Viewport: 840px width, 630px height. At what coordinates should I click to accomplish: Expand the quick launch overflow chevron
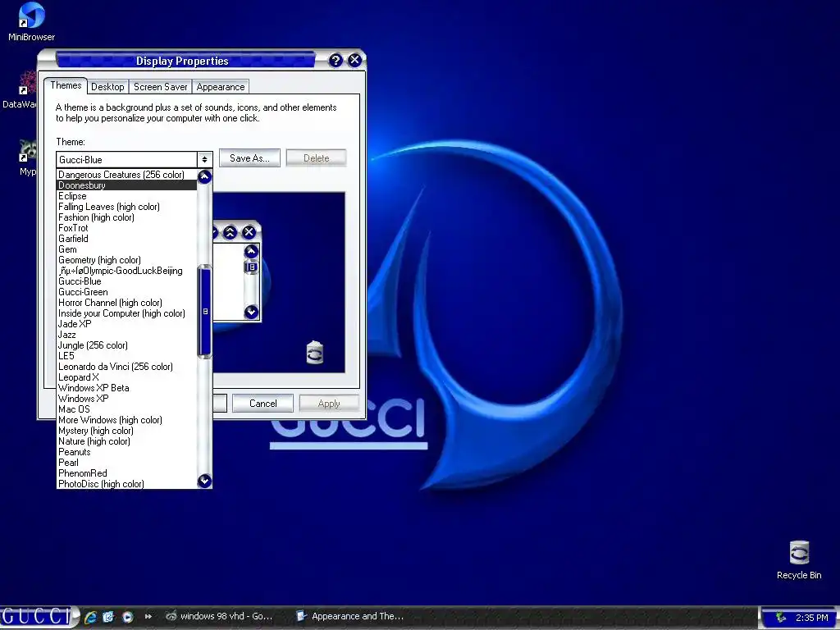point(148,617)
